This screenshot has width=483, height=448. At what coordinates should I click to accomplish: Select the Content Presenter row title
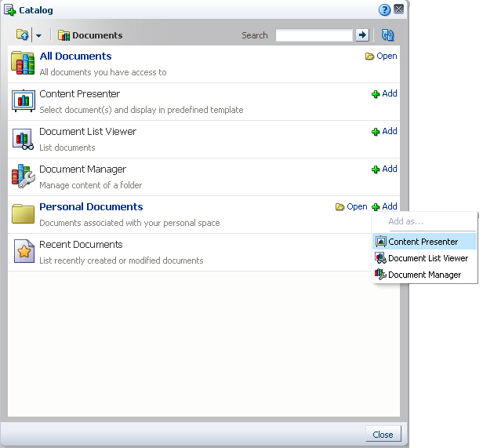[79, 93]
